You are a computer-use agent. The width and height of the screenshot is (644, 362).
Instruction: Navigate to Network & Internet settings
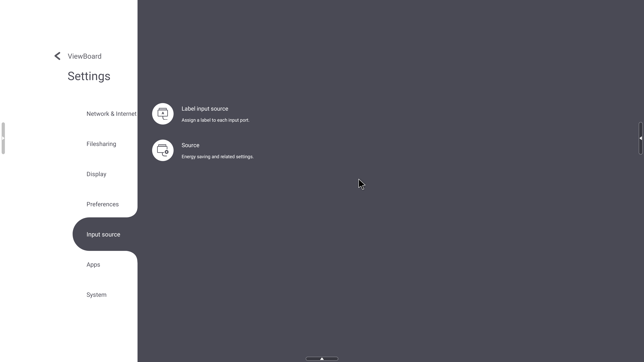click(112, 114)
